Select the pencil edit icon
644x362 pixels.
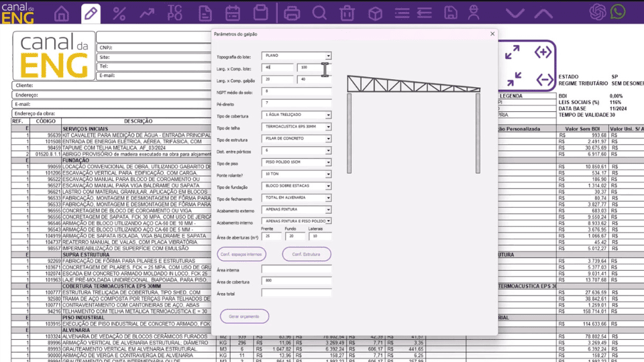[x=91, y=13]
